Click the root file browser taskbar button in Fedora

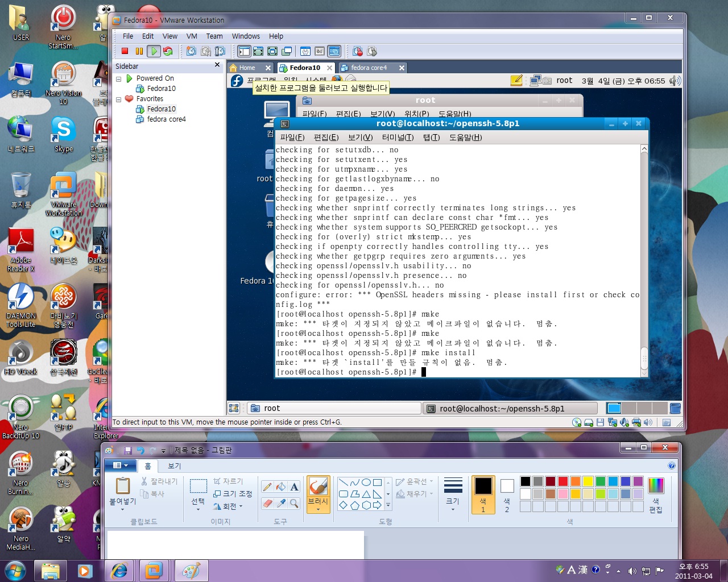[x=334, y=408]
